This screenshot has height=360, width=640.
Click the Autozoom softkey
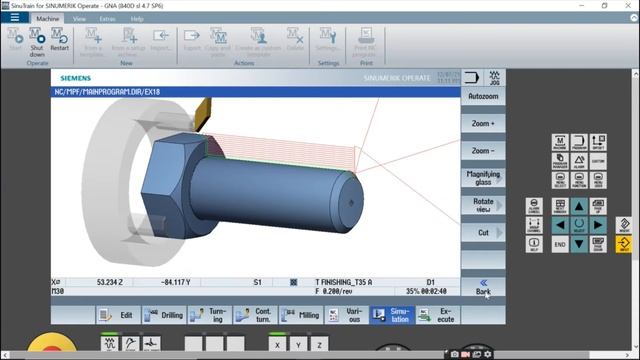(x=483, y=96)
